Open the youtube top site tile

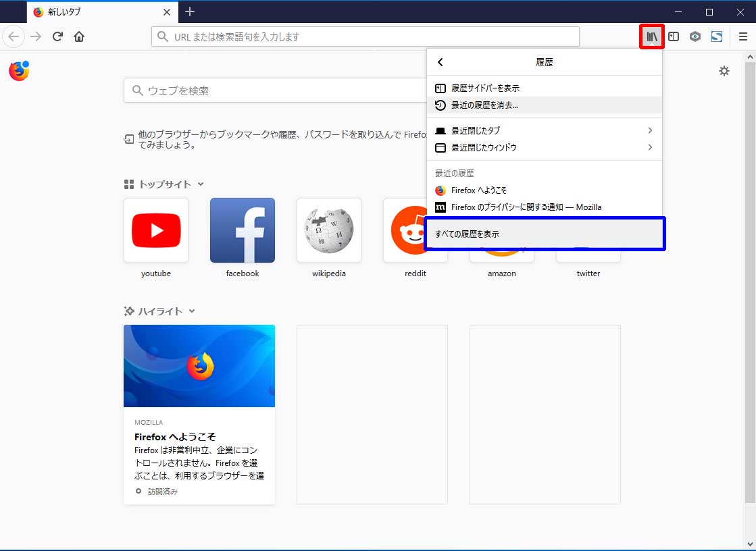coord(156,230)
